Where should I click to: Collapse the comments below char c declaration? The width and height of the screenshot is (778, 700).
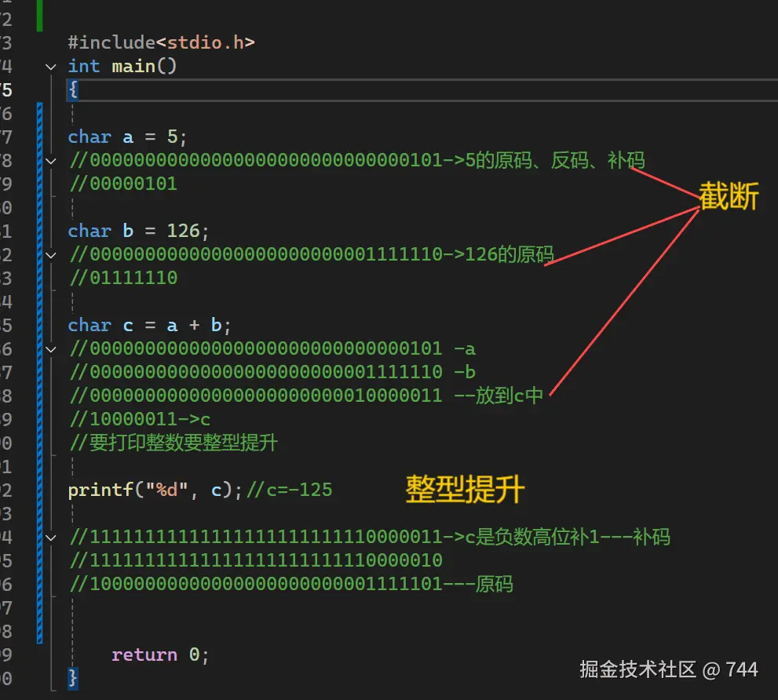pos(50,348)
